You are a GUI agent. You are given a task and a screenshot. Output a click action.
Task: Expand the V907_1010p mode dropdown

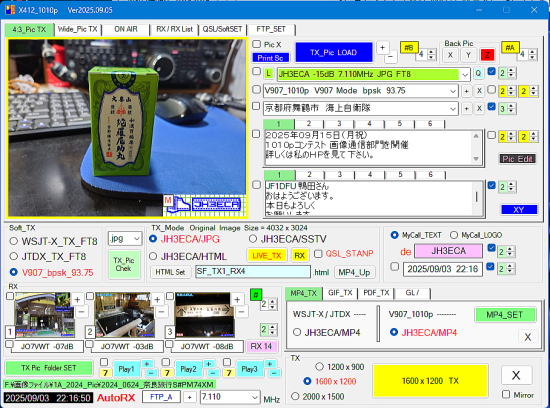pos(453,91)
